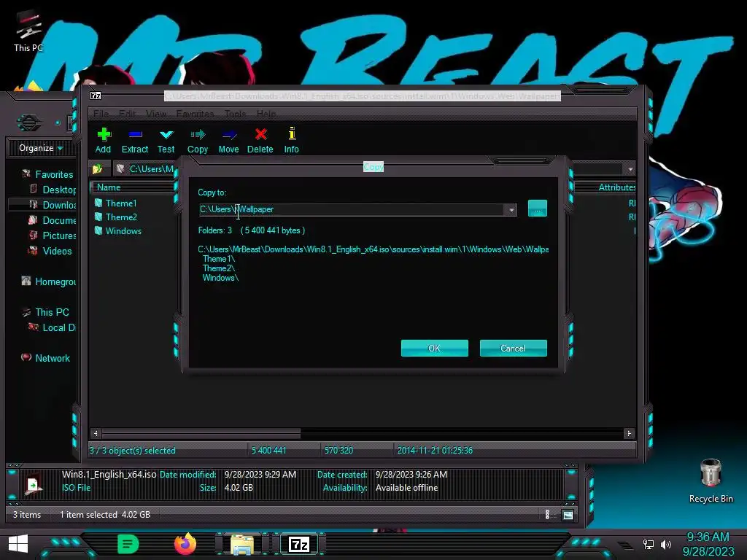Click the Add toolbar icon in 7-Zip
Image resolution: width=747 pixels, height=560 pixels.
(x=104, y=141)
